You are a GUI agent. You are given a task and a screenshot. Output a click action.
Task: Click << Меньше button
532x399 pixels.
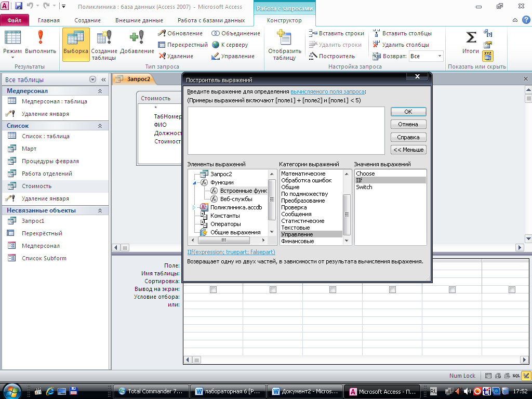click(x=408, y=150)
